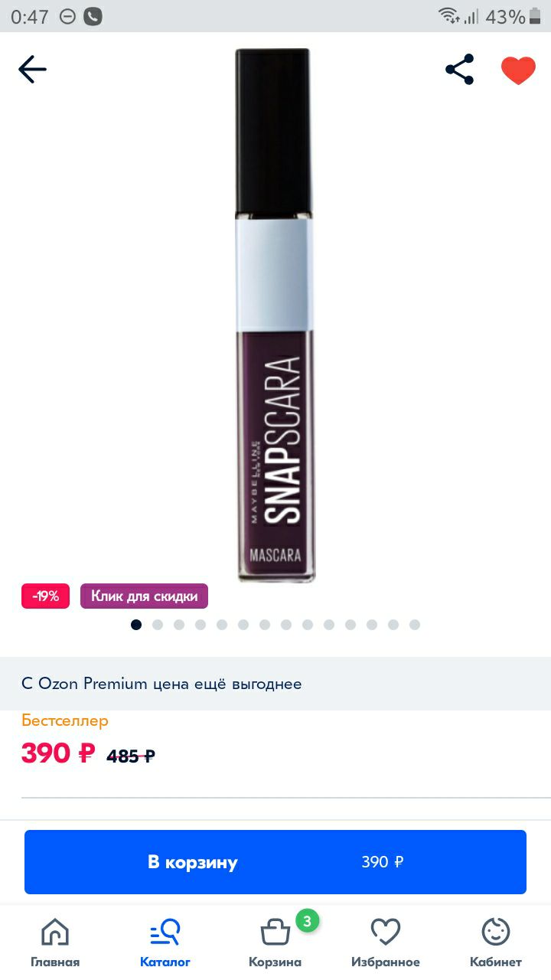
Task: Tap the -19% discount badge
Action: tap(46, 596)
